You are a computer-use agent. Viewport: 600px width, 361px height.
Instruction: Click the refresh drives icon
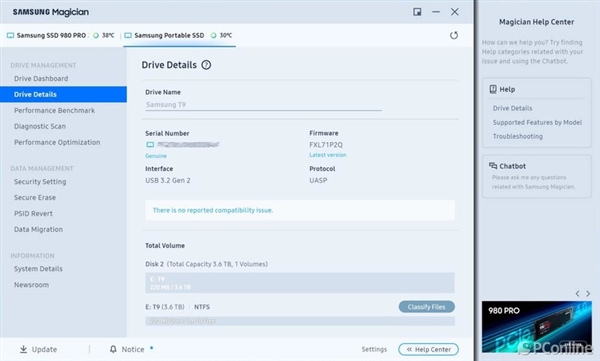point(454,35)
